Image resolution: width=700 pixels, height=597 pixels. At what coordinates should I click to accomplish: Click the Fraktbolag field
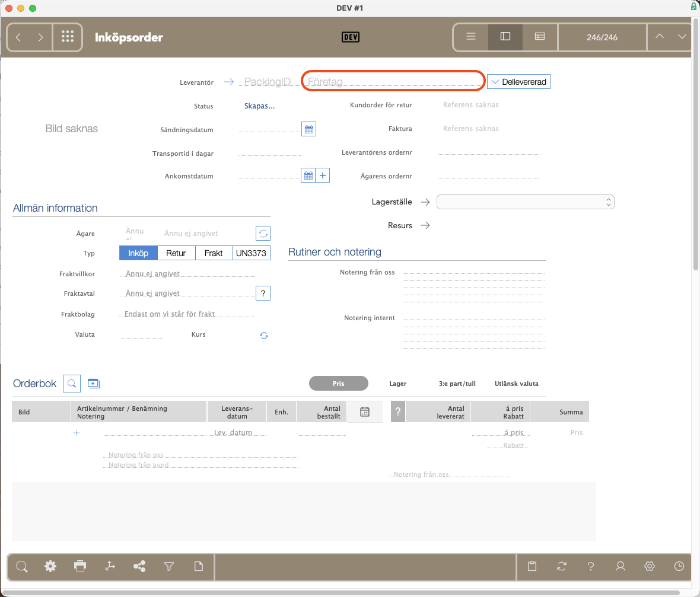[187, 314]
